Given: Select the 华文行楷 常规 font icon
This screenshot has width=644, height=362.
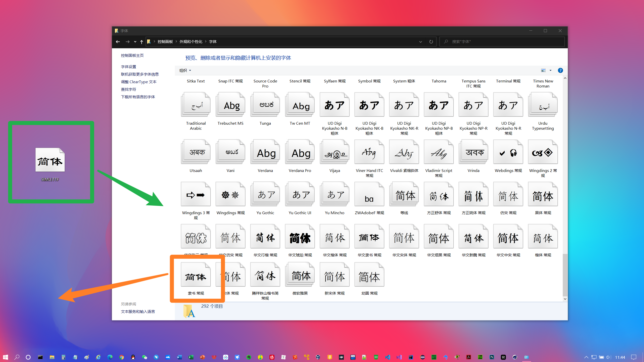Looking at the screenshot, I should [x=265, y=237].
